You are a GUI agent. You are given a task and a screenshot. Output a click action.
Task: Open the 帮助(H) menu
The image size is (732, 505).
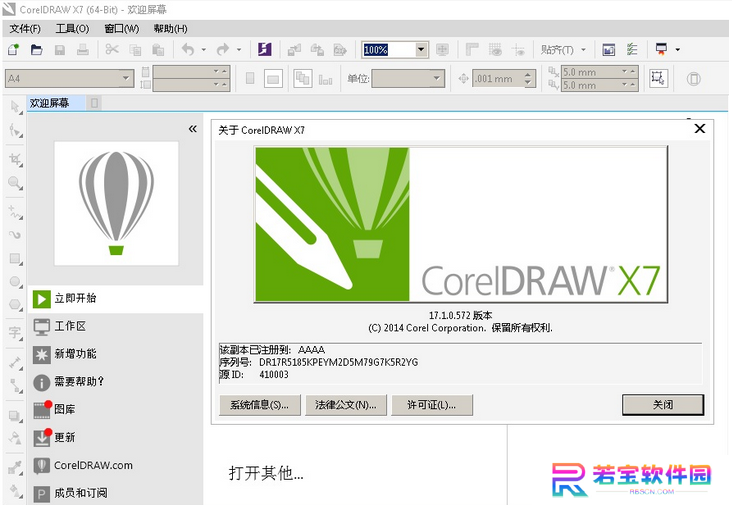pos(170,29)
